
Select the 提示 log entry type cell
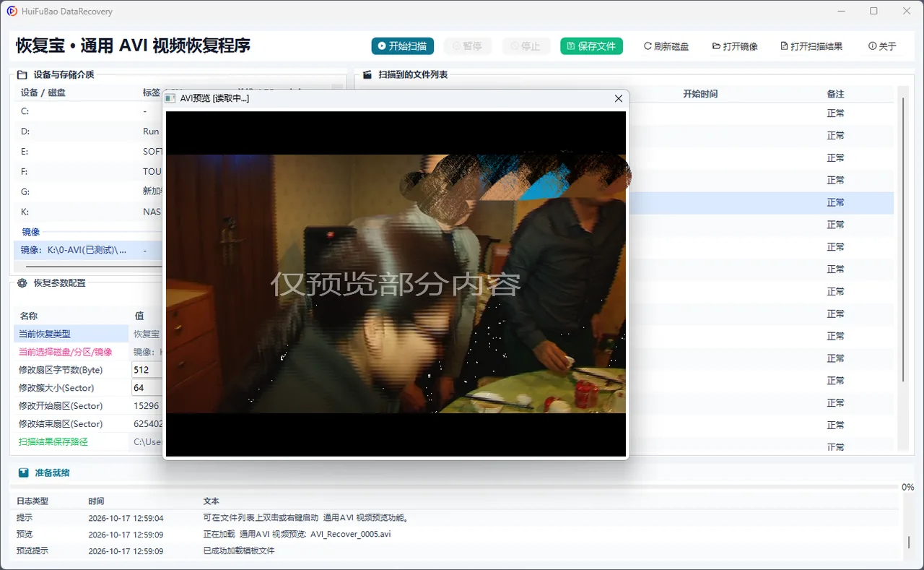(x=25, y=517)
